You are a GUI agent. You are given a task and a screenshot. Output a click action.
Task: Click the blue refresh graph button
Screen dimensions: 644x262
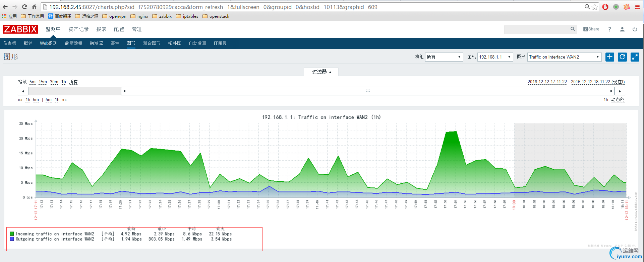coord(622,57)
